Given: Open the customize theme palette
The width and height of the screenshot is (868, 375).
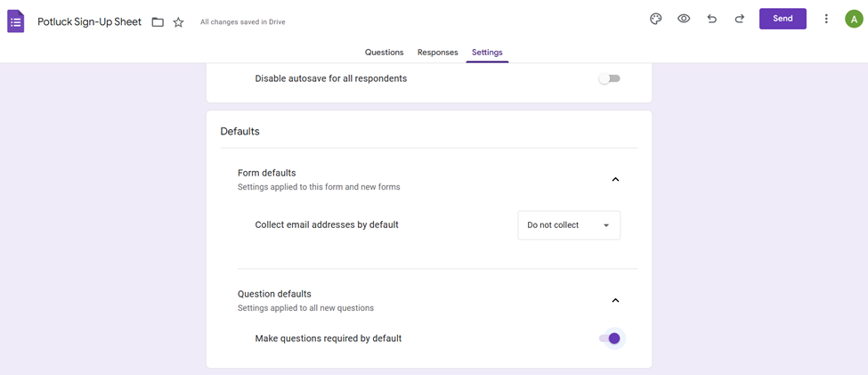Looking at the screenshot, I should [656, 19].
